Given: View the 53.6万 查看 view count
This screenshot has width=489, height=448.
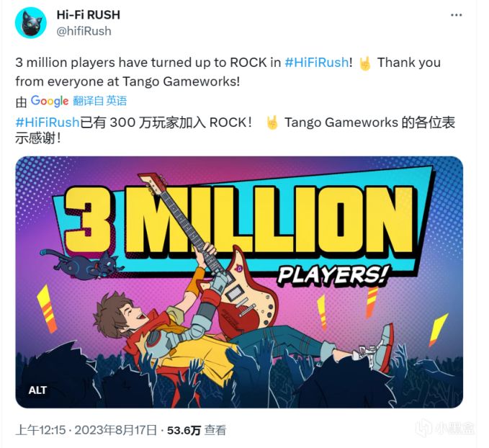Looking at the screenshot, I should pos(197,430).
